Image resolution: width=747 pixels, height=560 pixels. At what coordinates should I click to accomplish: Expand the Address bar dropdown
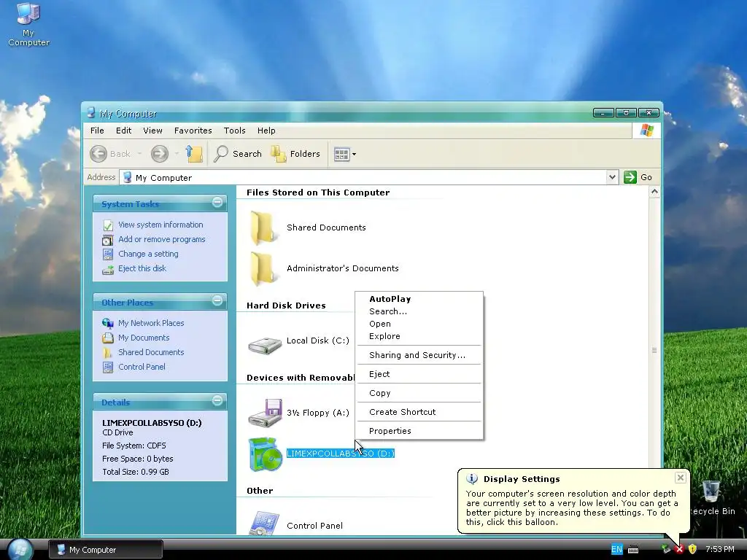point(612,177)
